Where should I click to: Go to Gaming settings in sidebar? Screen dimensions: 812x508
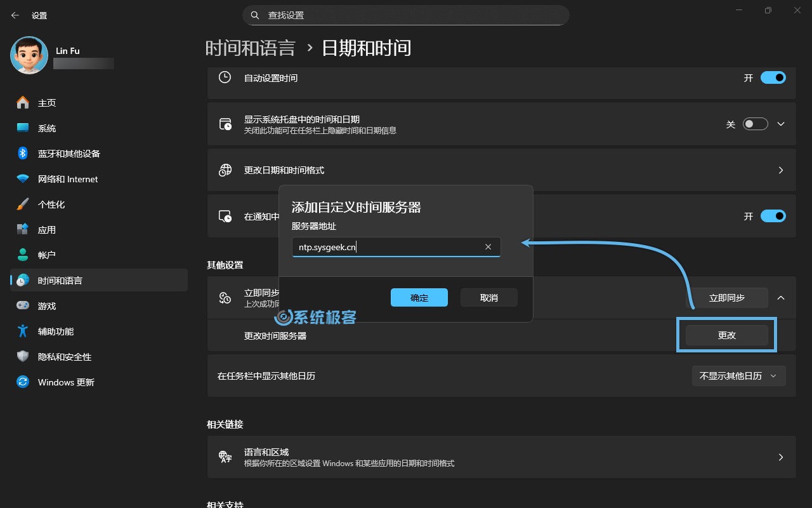tap(47, 306)
